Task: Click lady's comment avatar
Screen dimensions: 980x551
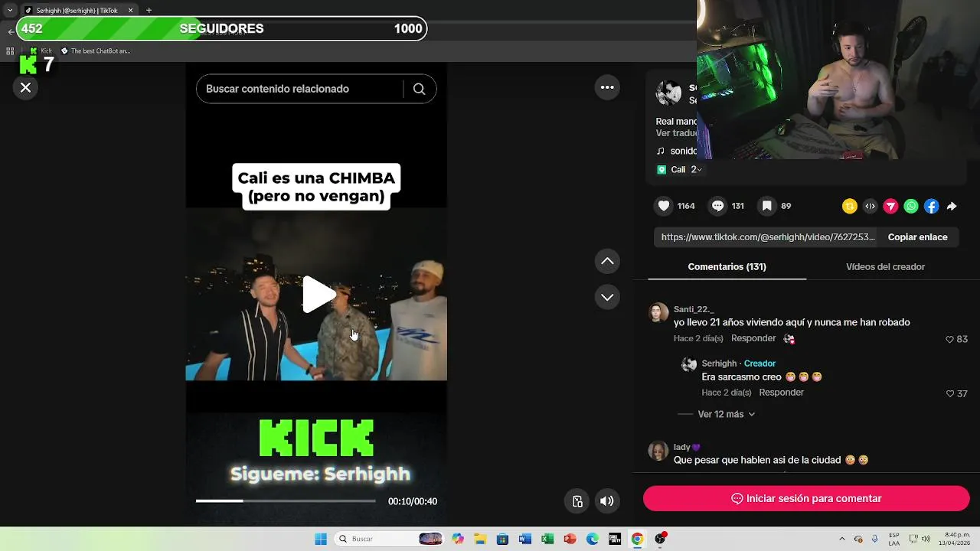Action: [x=658, y=451]
